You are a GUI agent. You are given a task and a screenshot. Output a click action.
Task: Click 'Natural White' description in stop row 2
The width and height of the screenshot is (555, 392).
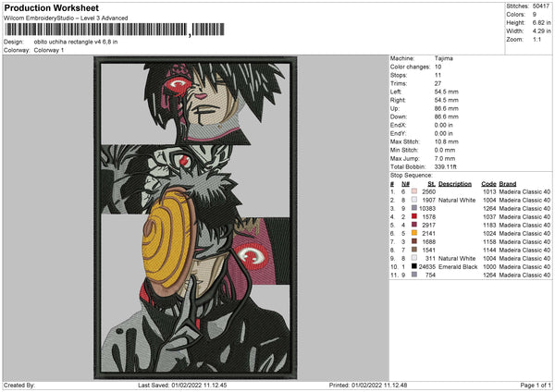click(457, 200)
